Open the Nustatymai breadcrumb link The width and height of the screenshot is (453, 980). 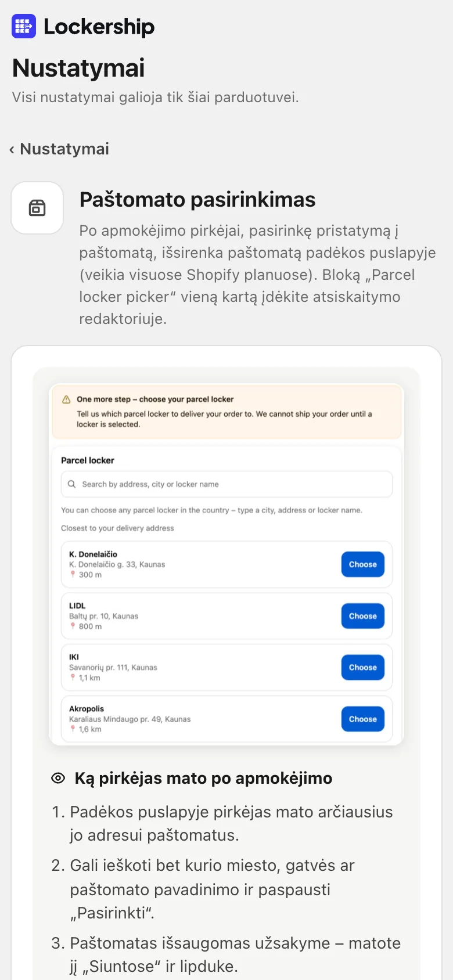coord(64,149)
